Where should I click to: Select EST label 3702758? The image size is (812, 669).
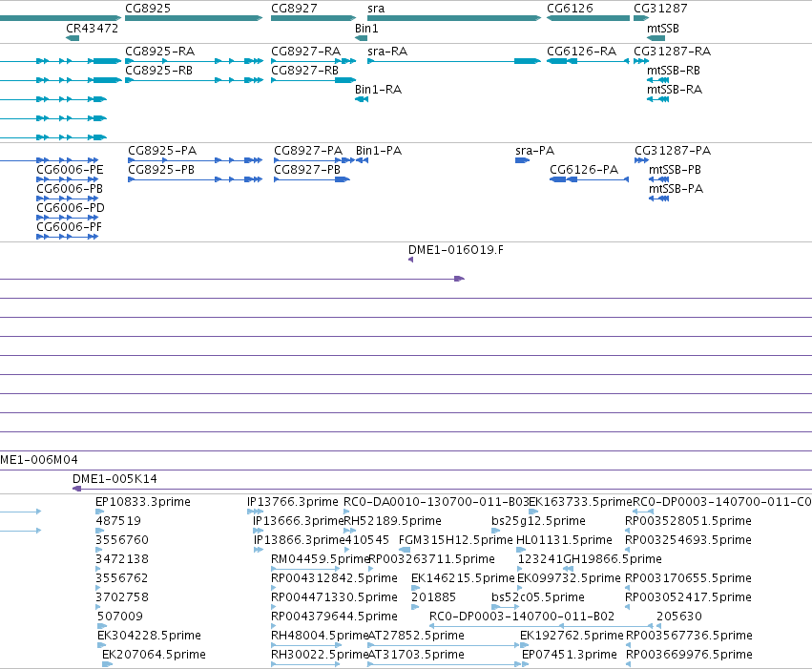[122, 597]
